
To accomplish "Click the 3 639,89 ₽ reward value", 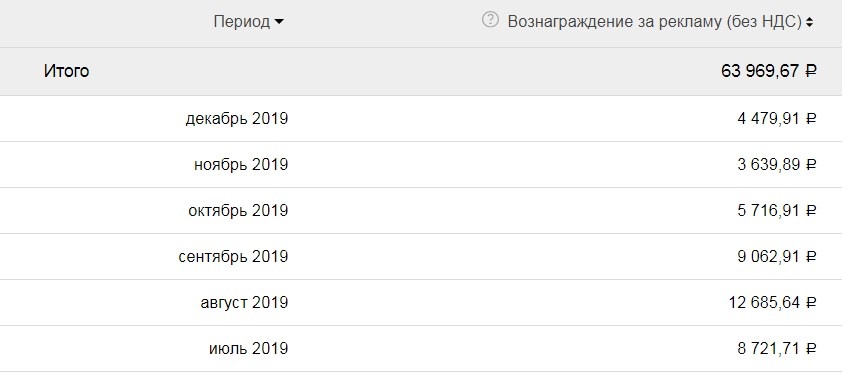I will coord(777,165).
